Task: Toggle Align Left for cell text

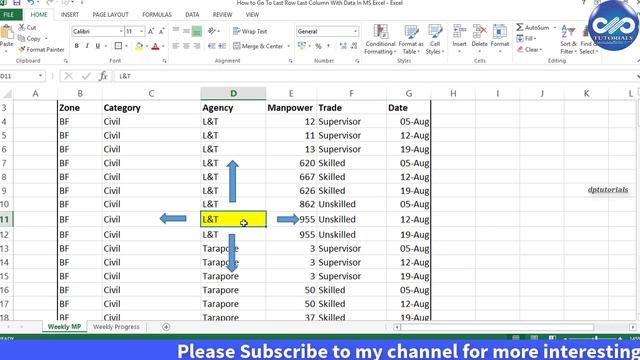Action: [x=176, y=46]
